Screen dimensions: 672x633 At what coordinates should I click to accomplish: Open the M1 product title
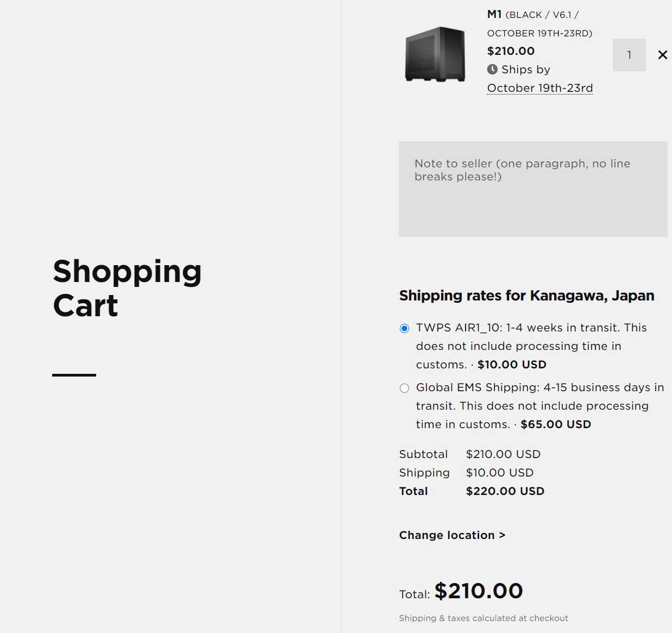[x=494, y=15]
